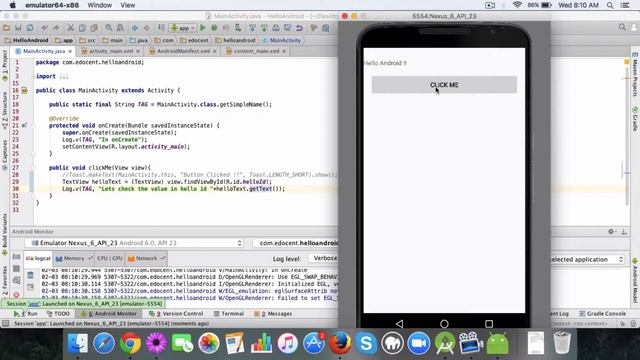
Task: Select the logcat tab
Action: [x=38, y=258]
